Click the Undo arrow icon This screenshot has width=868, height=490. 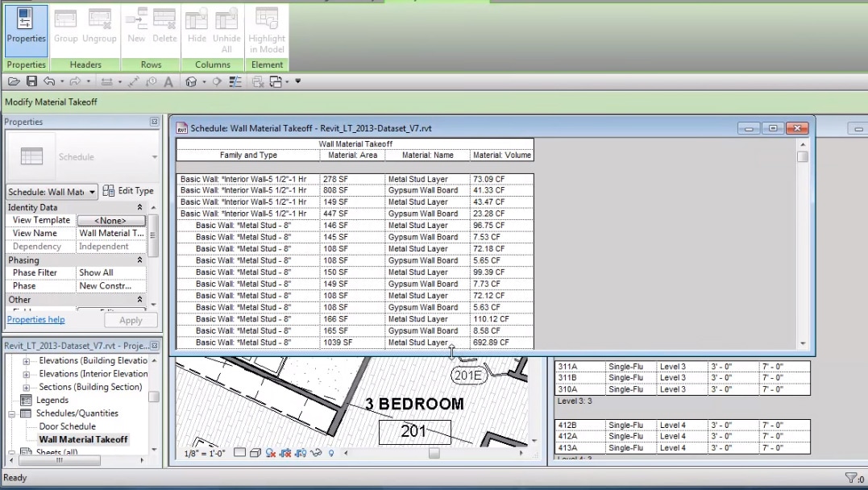[49, 81]
